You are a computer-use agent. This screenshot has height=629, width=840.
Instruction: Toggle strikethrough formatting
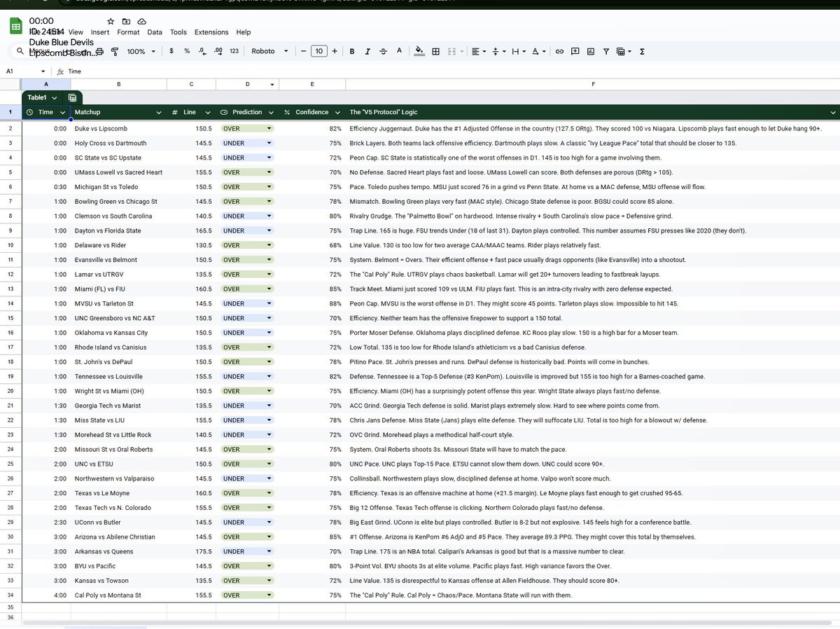tap(383, 51)
